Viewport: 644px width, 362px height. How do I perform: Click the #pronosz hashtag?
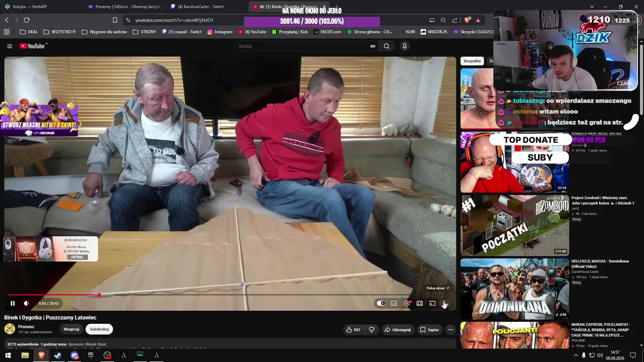click(76, 344)
